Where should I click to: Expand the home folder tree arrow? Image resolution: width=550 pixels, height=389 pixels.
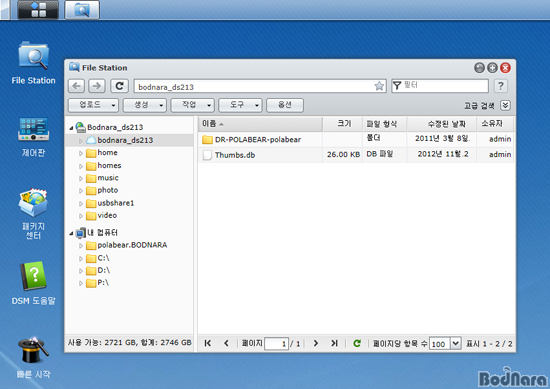tap(81, 153)
